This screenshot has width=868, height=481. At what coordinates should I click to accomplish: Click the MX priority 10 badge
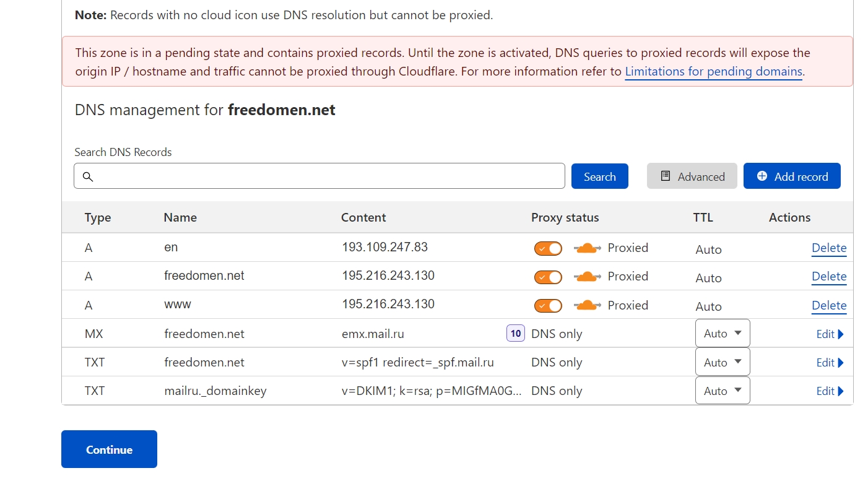point(515,334)
